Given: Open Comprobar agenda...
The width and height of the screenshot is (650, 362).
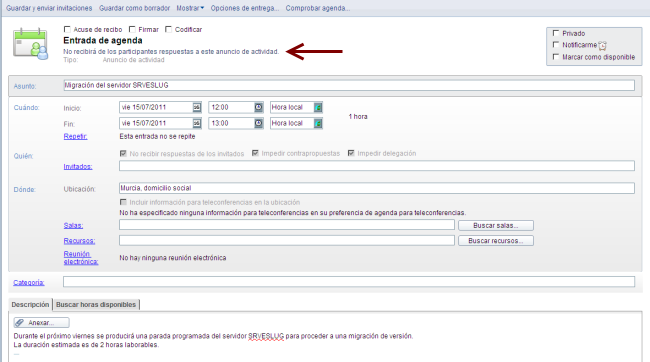Looking at the screenshot, I should point(318,8).
